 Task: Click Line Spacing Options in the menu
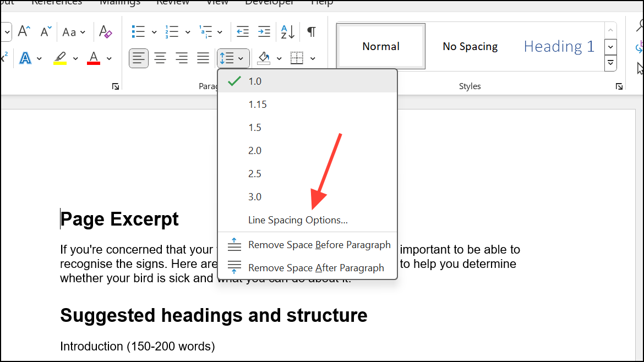tap(298, 220)
